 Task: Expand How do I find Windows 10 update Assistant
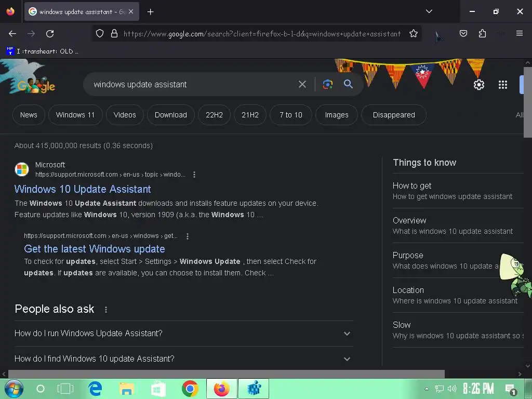click(x=183, y=358)
